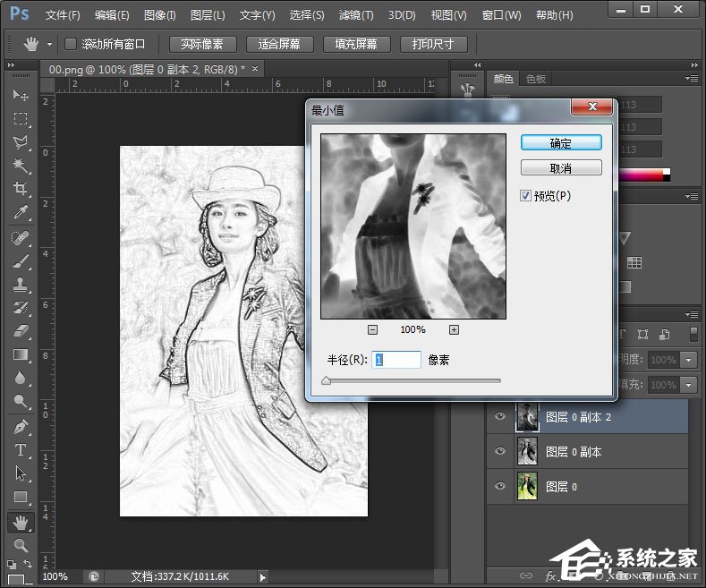The width and height of the screenshot is (706, 588).
Task: Select the Brush tool
Action: click(20, 260)
